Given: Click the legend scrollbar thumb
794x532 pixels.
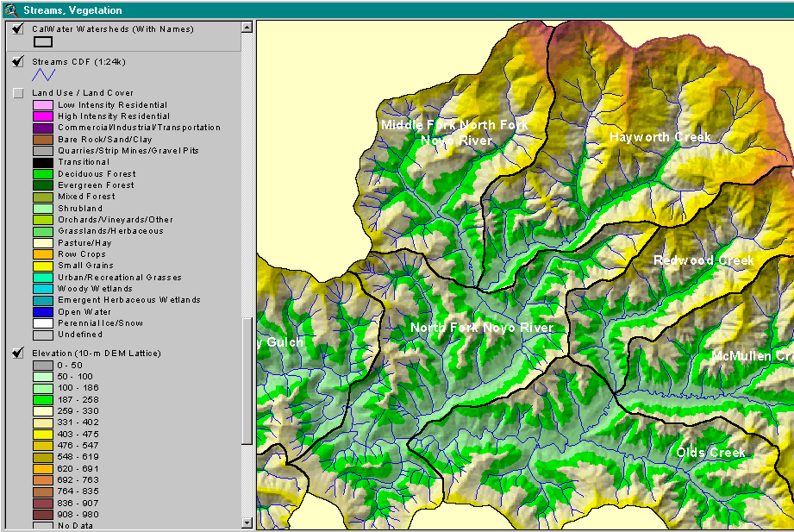Looking at the screenshot, I should coord(247,381).
